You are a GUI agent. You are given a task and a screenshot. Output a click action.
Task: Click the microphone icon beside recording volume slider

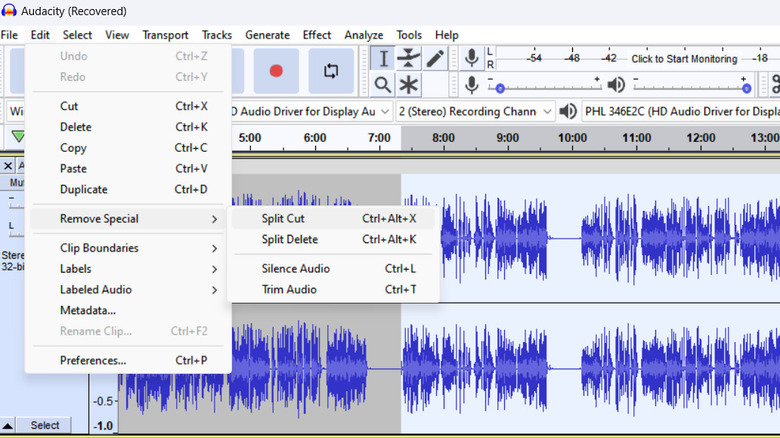(472, 85)
